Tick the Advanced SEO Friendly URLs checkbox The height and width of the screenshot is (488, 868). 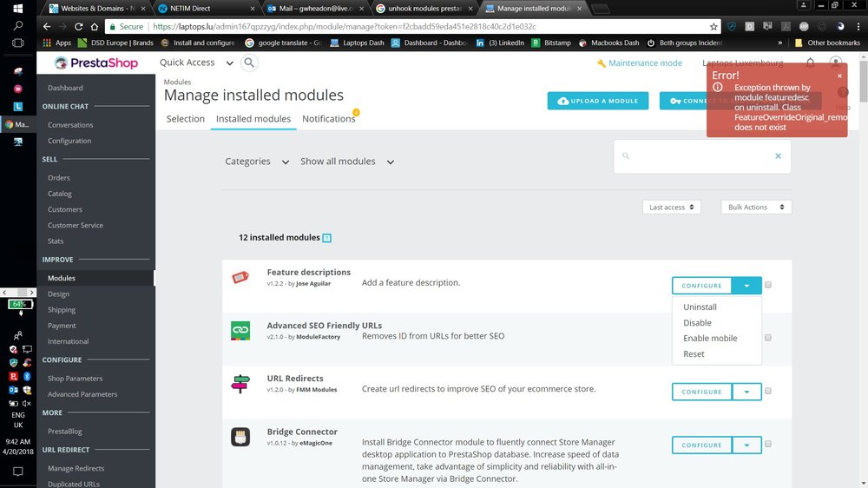768,337
